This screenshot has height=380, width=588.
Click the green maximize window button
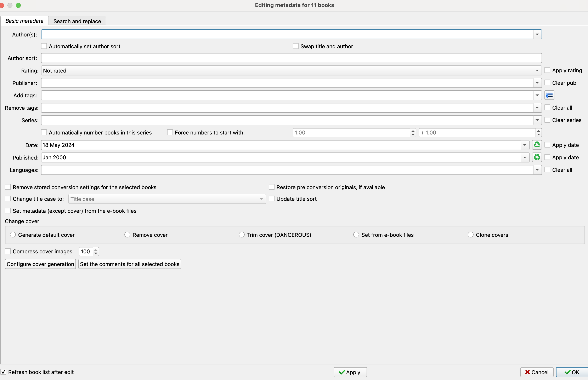tap(18, 5)
